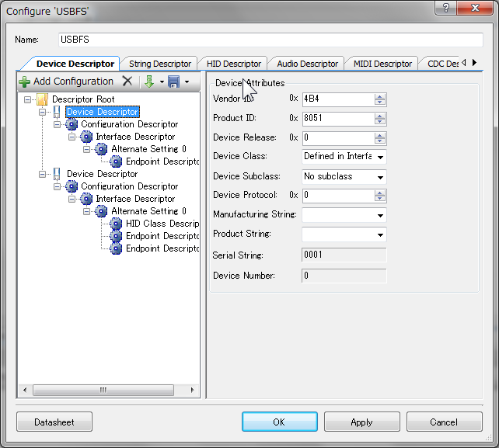Screen dimensions: 499x448
Task: Open the Product String dropdown
Action: tap(380, 235)
